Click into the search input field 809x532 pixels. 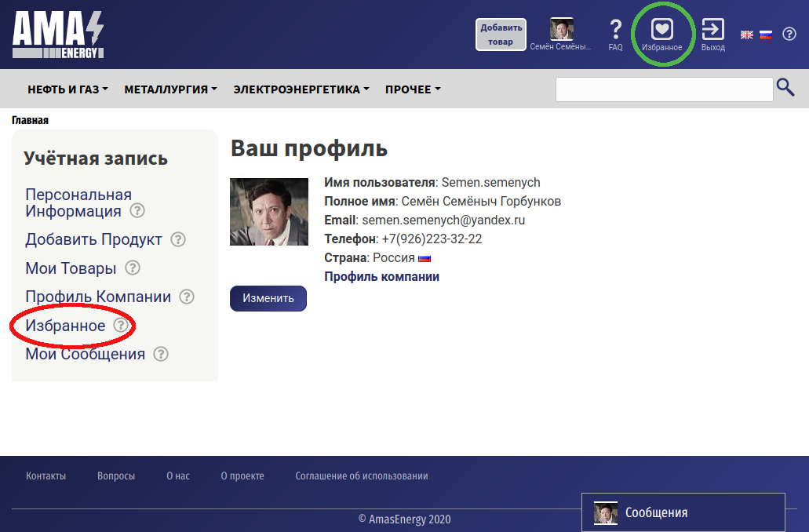pyautogui.click(x=664, y=89)
